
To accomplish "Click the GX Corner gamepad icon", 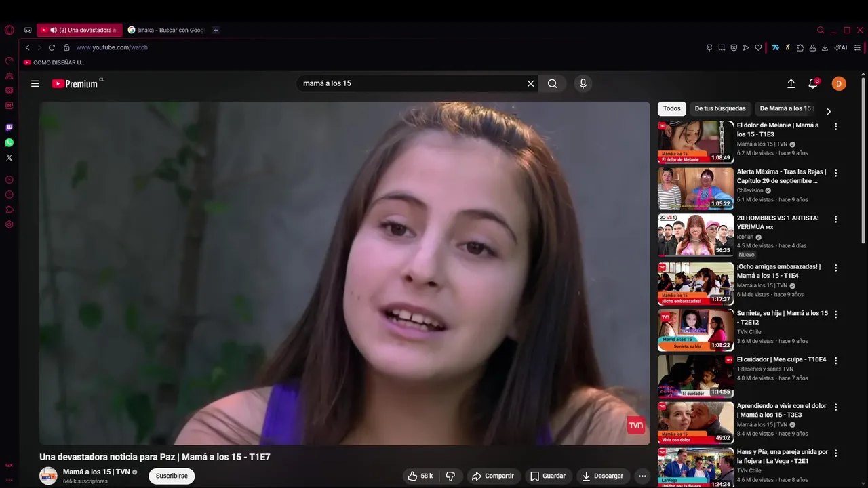I will pyautogui.click(x=28, y=30).
